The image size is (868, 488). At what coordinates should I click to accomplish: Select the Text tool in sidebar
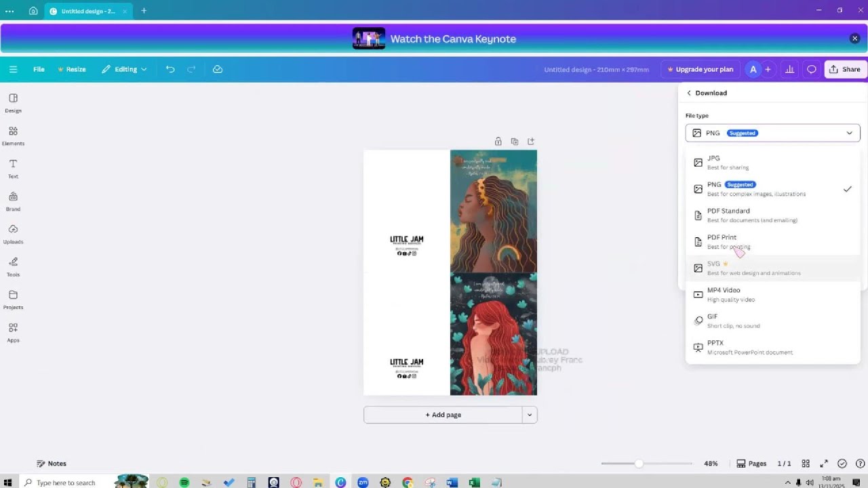(x=13, y=169)
